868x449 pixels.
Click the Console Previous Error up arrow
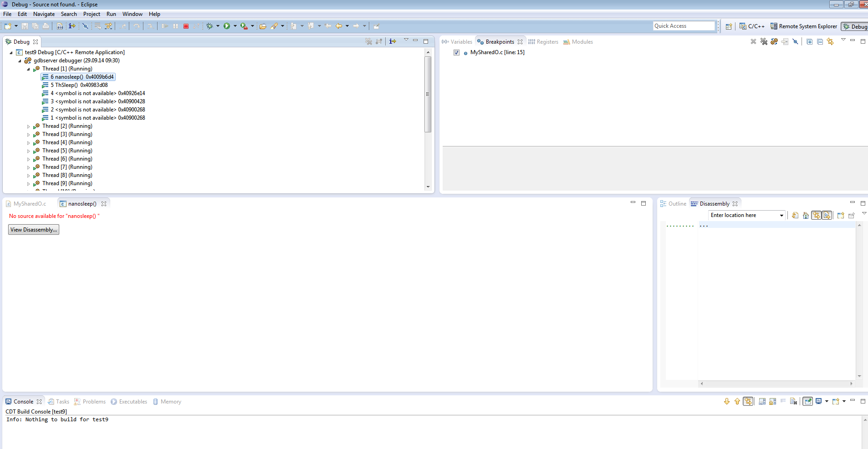click(x=737, y=401)
